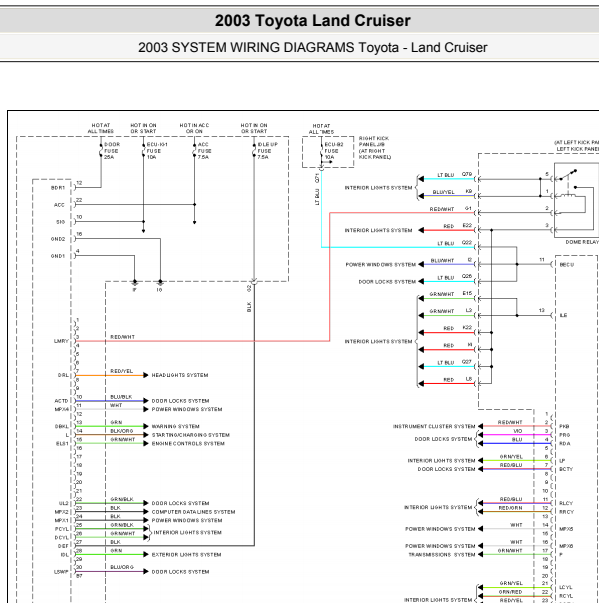The width and height of the screenshot is (599, 603).
Task: Click the MPX5 terminal label
Action: pyautogui.click(x=566, y=529)
